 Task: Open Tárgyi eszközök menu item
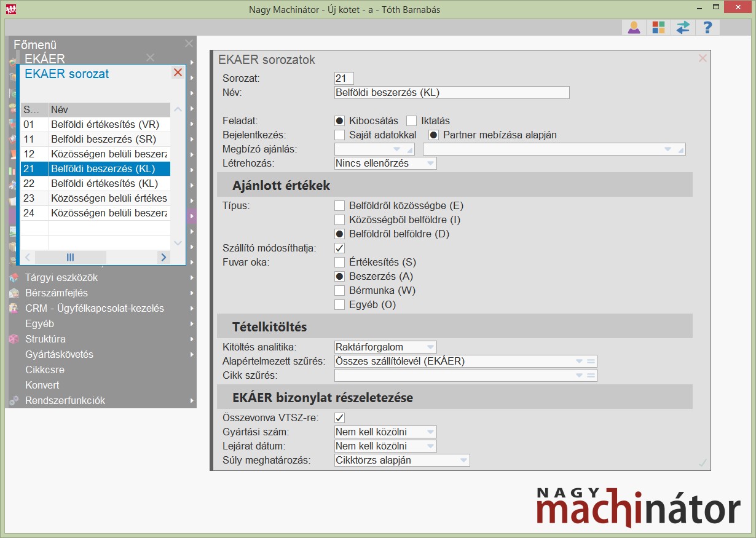click(x=61, y=278)
